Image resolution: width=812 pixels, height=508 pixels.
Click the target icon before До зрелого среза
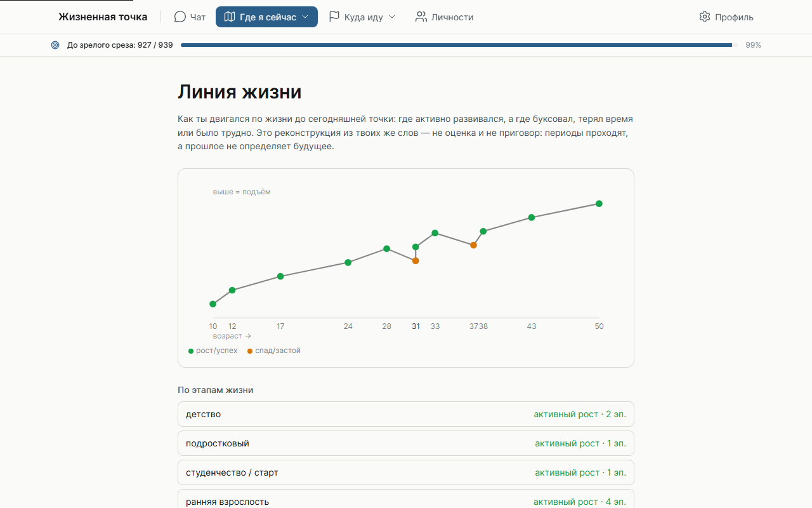pos(55,45)
